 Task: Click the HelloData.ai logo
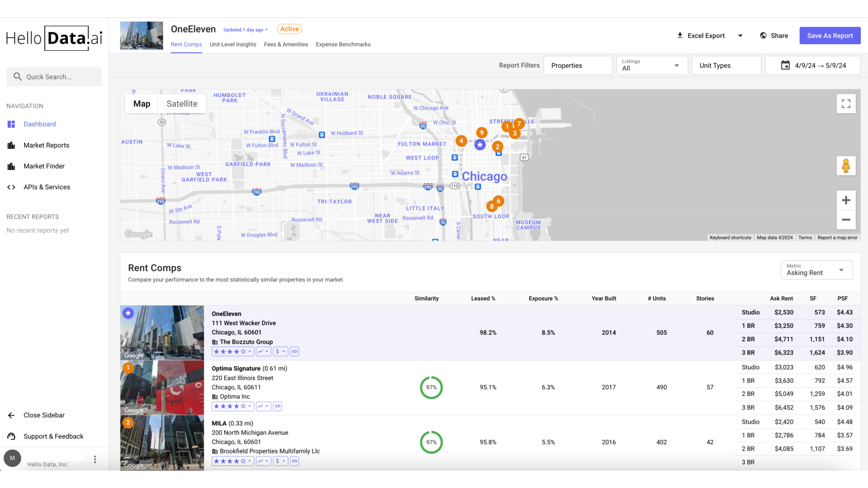coord(54,38)
